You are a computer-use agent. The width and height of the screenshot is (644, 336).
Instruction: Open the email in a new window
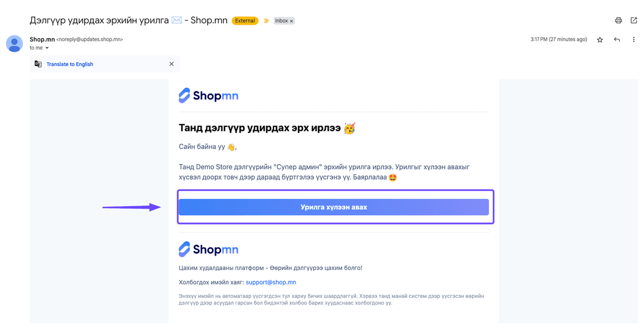pyautogui.click(x=634, y=21)
